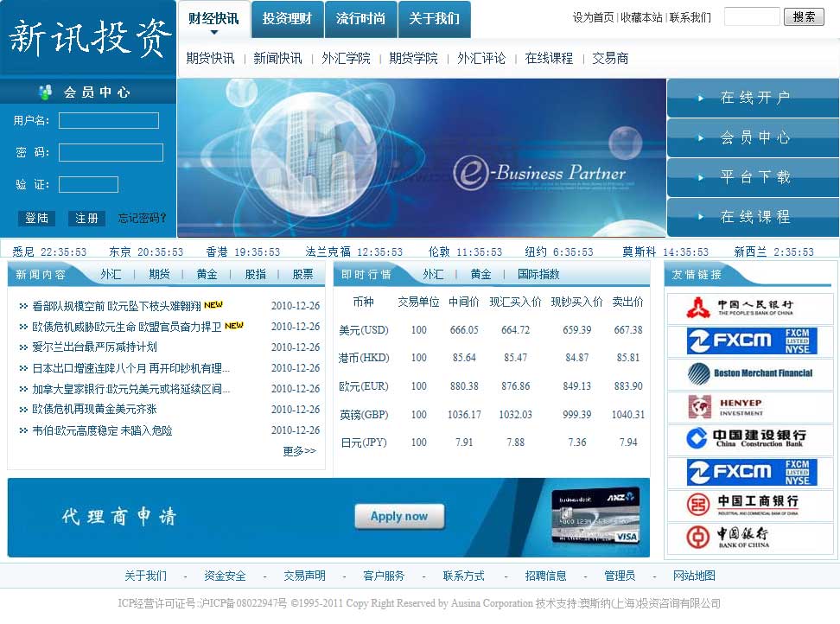Open the 平台下载 side button
This screenshot has width=840, height=624.
753,177
